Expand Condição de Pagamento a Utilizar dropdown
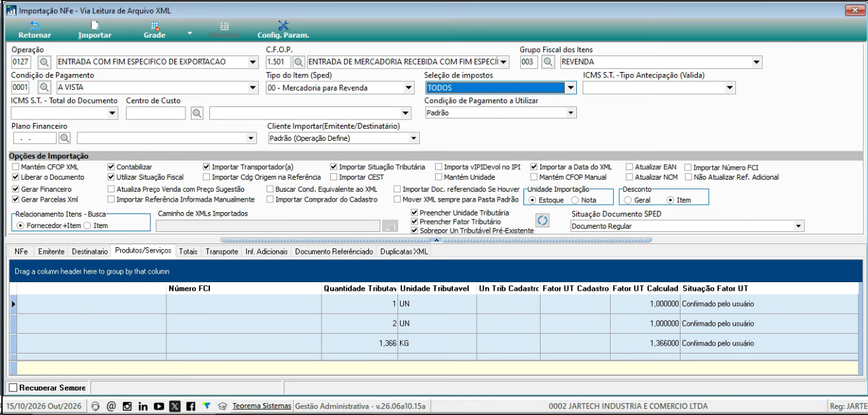868x415 pixels. [x=571, y=113]
